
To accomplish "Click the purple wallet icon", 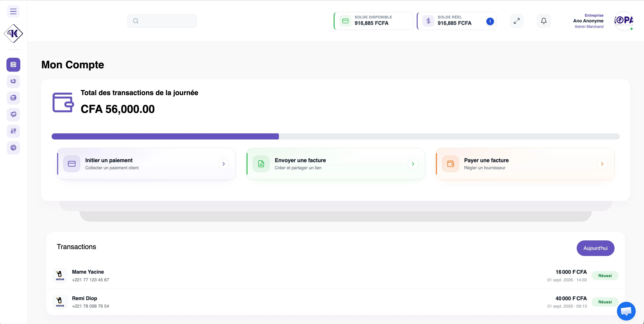I will click(x=63, y=103).
